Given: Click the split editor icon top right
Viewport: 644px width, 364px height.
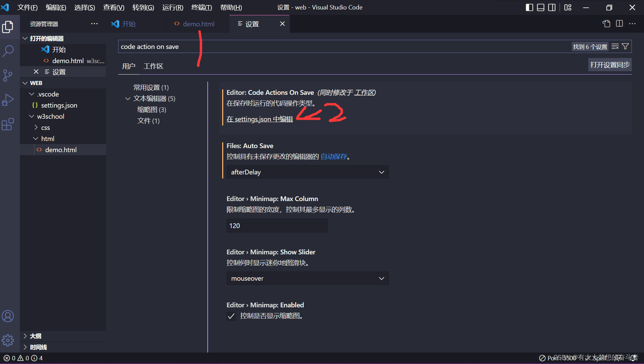Looking at the screenshot, I should (619, 24).
